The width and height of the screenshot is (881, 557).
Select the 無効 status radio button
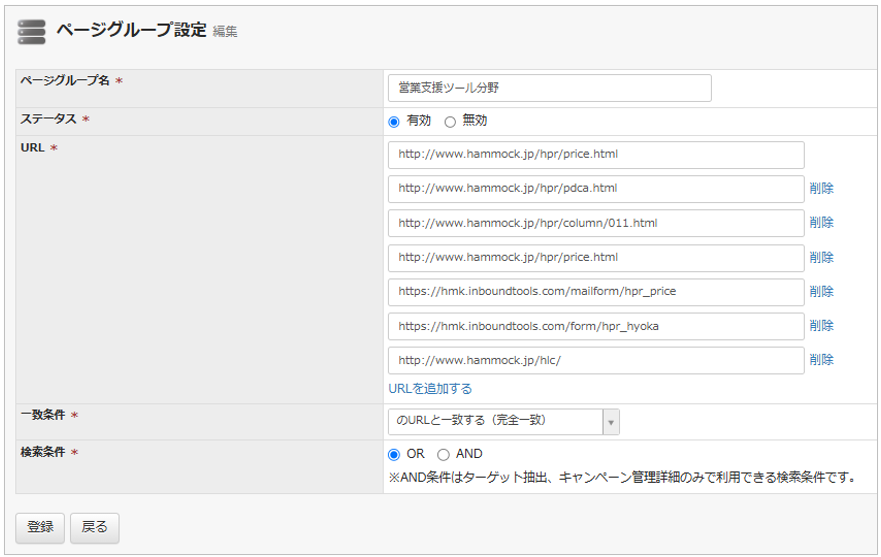(x=449, y=121)
